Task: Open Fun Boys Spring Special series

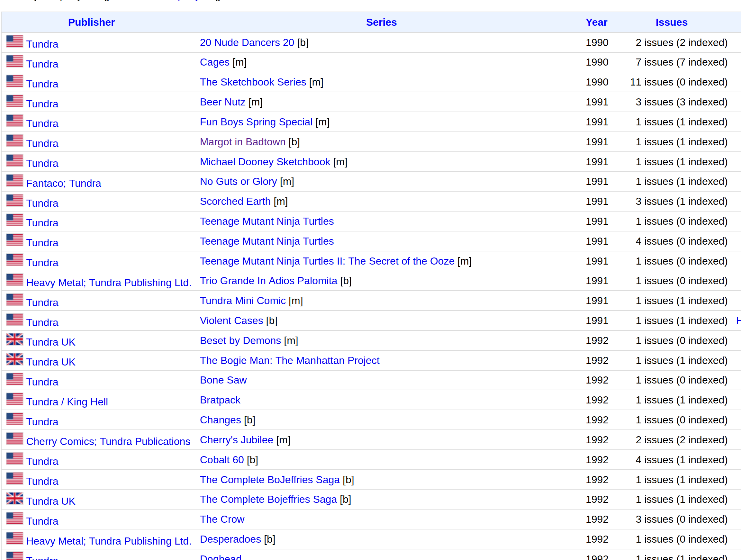Action: click(x=256, y=122)
